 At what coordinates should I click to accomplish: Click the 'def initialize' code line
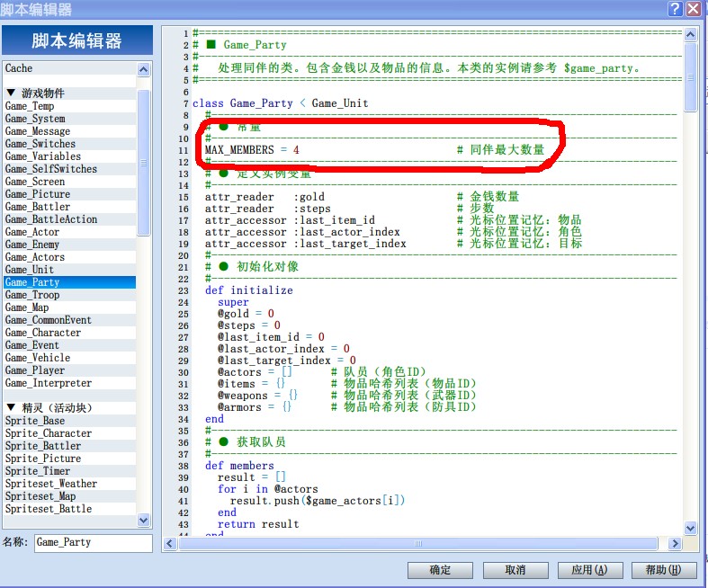249,290
